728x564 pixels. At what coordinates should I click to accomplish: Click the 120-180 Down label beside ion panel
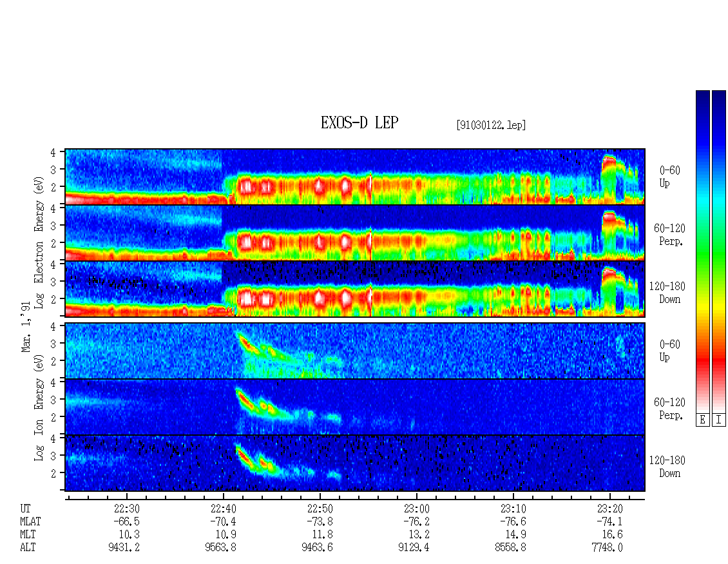click(667, 467)
